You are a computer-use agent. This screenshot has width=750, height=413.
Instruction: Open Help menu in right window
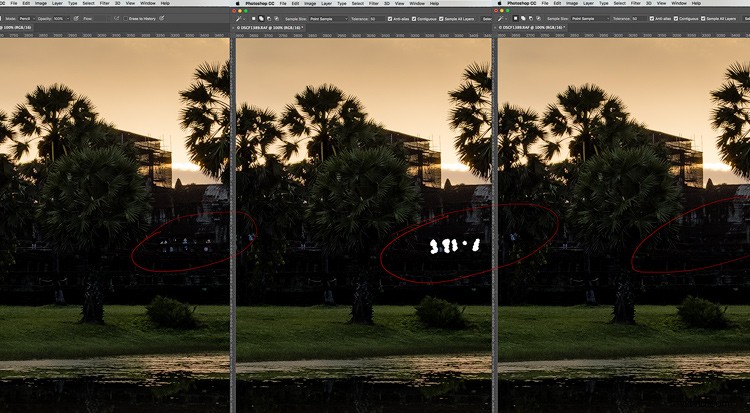[x=696, y=3]
